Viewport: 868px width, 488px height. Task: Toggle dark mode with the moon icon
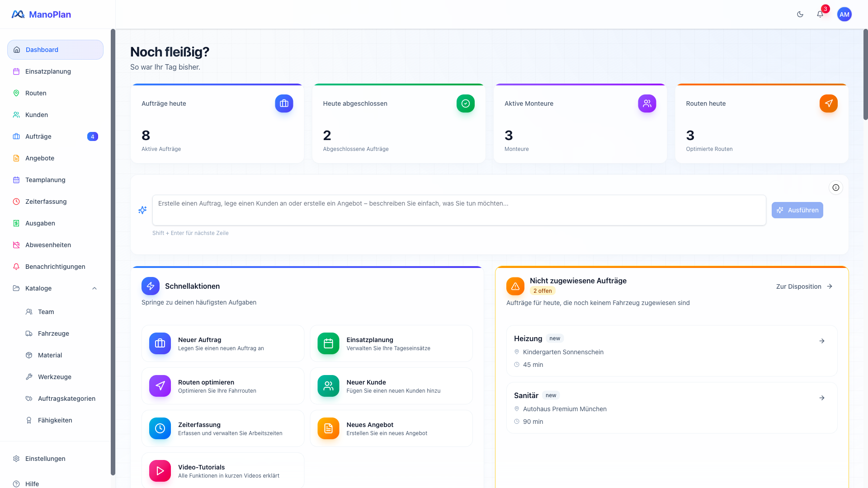pos(800,14)
